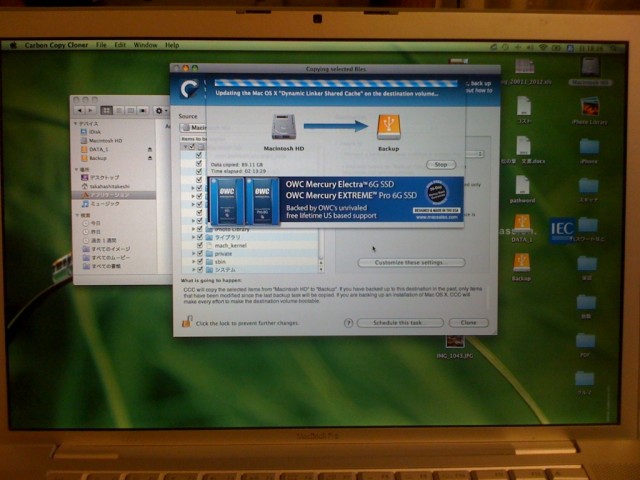
Task: Open the Apple menu
Action: tap(13, 45)
